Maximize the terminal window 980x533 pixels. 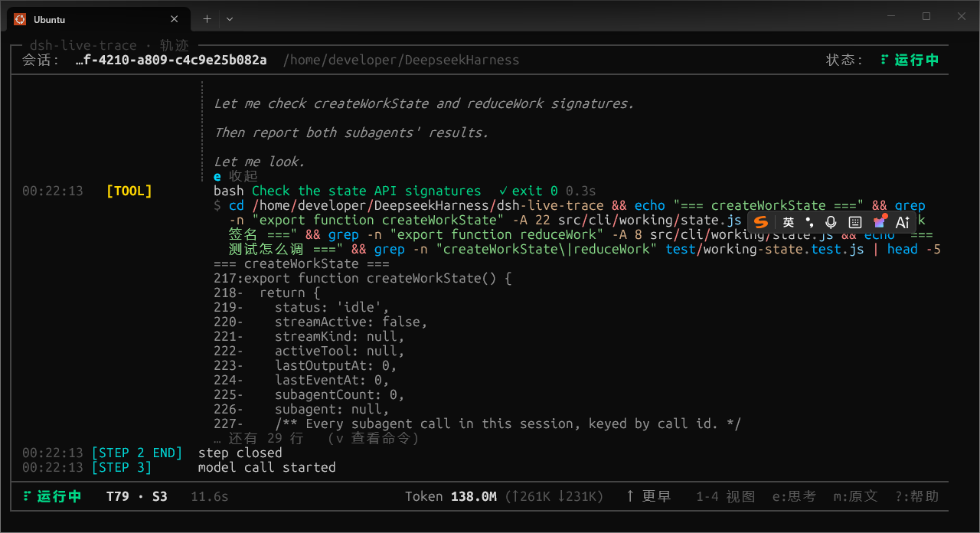pos(926,15)
